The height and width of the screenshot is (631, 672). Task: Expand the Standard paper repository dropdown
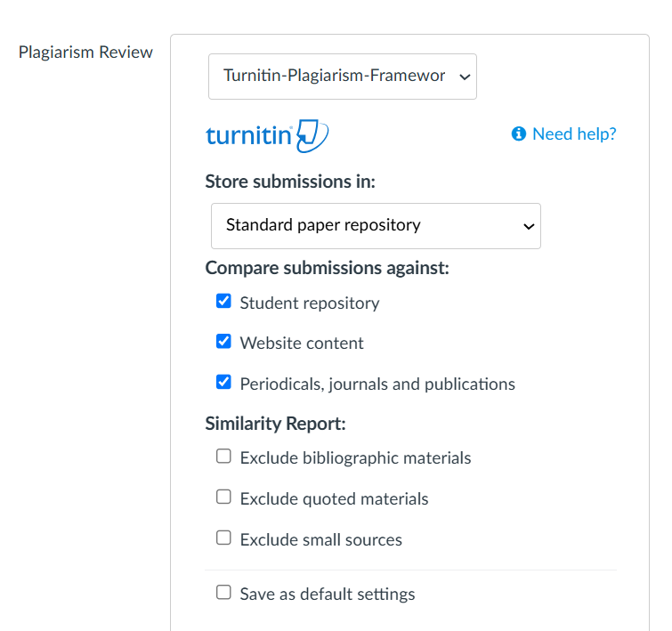pyautogui.click(x=376, y=226)
